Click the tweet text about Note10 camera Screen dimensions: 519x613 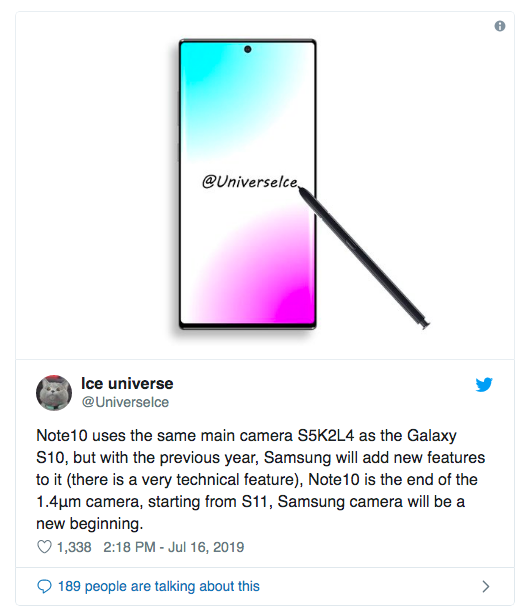[x=261, y=480]
